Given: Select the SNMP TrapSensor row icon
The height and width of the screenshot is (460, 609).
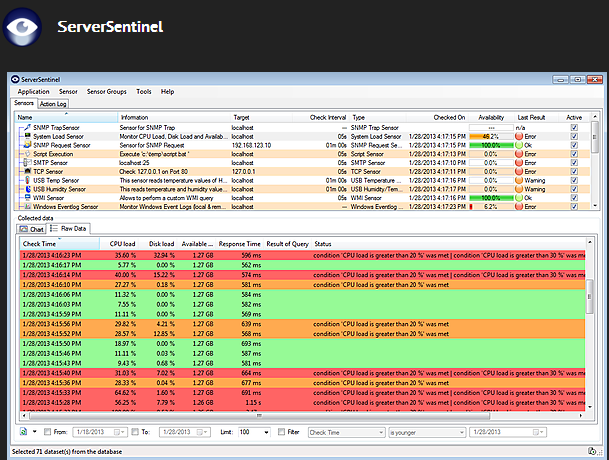Looking at the screenshot, I should pyautogui.click(x=27, y=127).
